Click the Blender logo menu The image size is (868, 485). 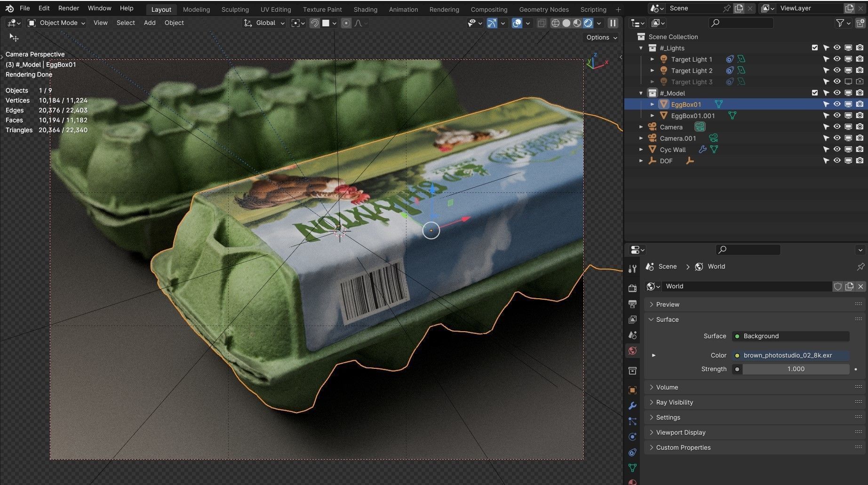10,8
